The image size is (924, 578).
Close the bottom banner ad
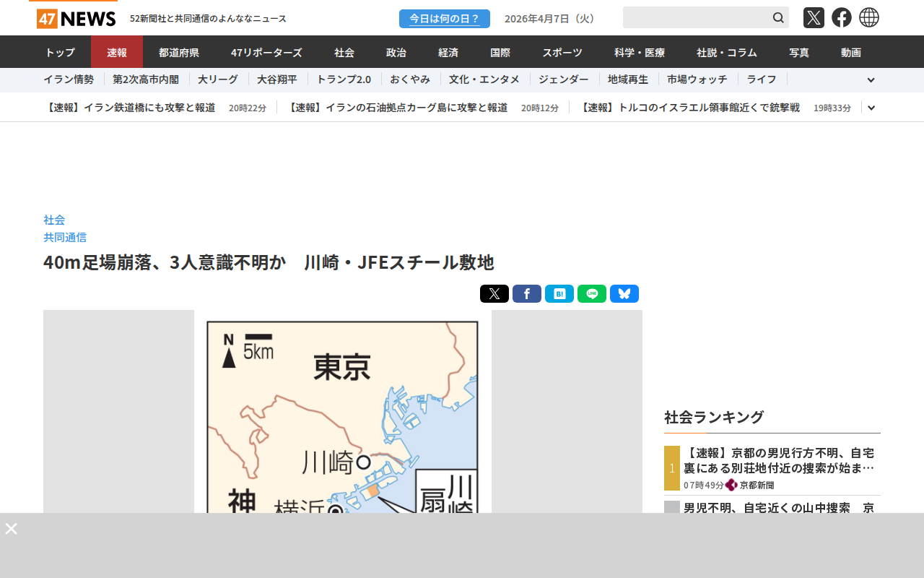click(11, 528)
